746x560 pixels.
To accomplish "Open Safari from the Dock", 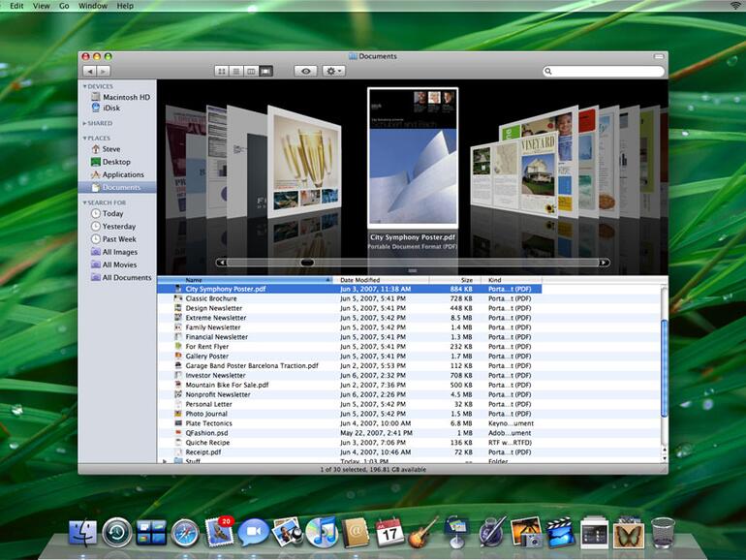I will [184, 532].
